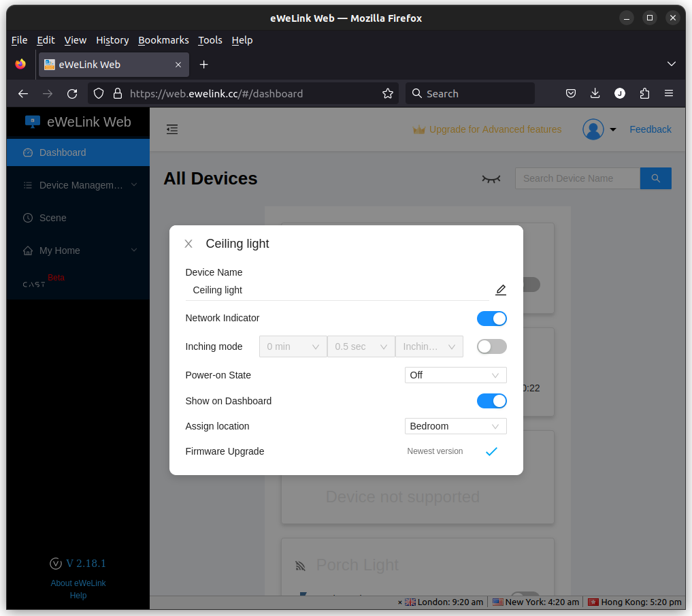Open the Firefox application menu
692x616 pixels.
(669, 94)
